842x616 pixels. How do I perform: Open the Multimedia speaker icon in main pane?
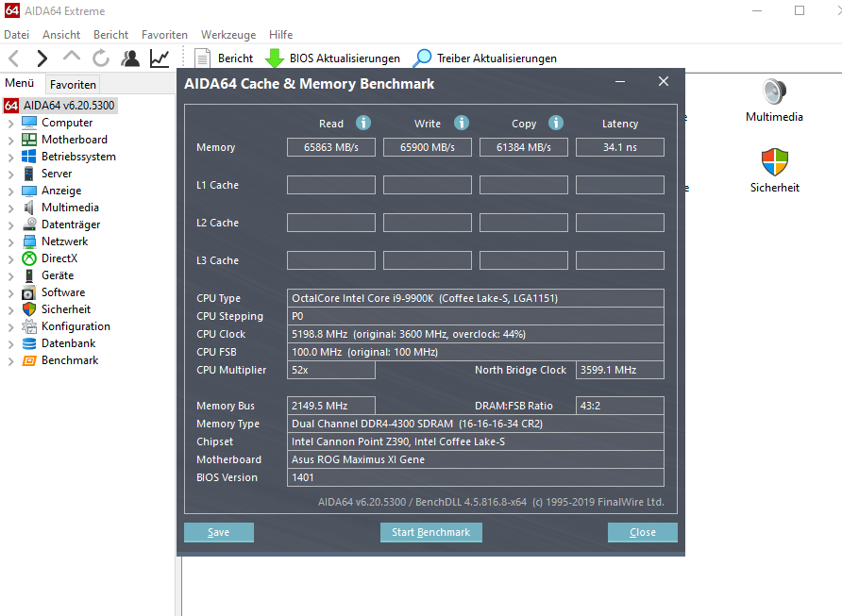click(774, 92)
